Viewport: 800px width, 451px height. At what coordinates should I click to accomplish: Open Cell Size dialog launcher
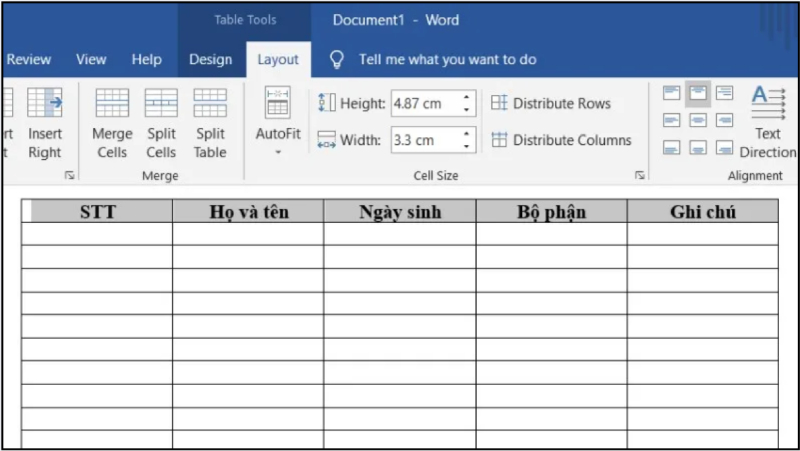click(640, 176)
